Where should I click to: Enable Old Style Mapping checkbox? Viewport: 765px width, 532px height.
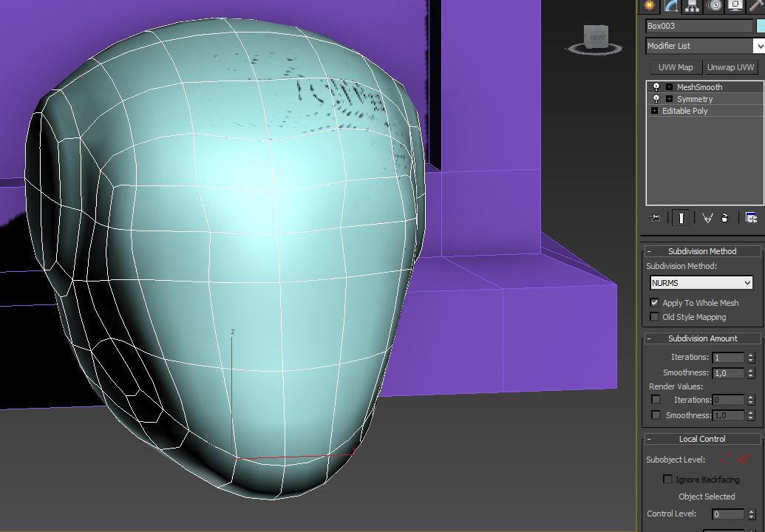654,317
